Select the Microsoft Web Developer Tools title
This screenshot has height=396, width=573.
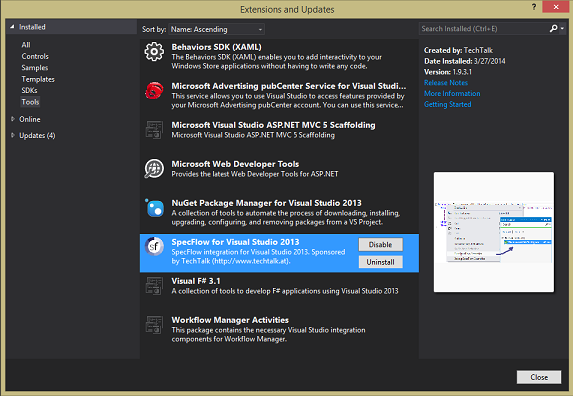(x=235, y=164)
